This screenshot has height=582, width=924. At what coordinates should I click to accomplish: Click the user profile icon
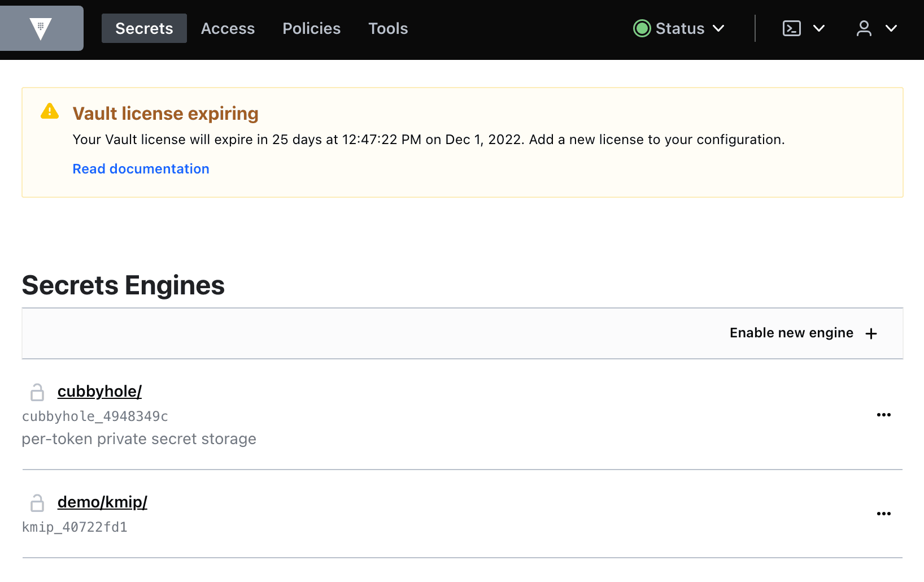(864, 28)
